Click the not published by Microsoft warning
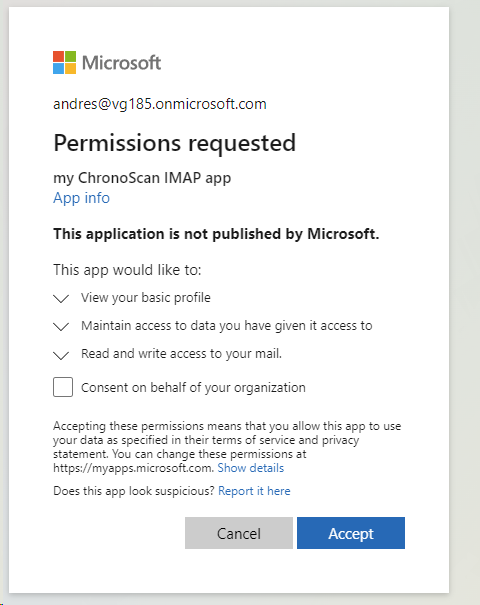The width and height of the screenshot is (480, 605). [x=216, y=234]
